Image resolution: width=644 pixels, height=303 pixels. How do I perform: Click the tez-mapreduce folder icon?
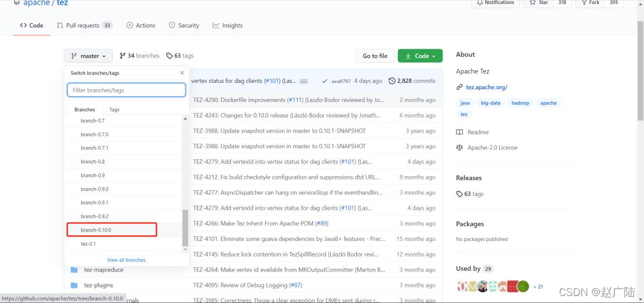click(74, 270)
